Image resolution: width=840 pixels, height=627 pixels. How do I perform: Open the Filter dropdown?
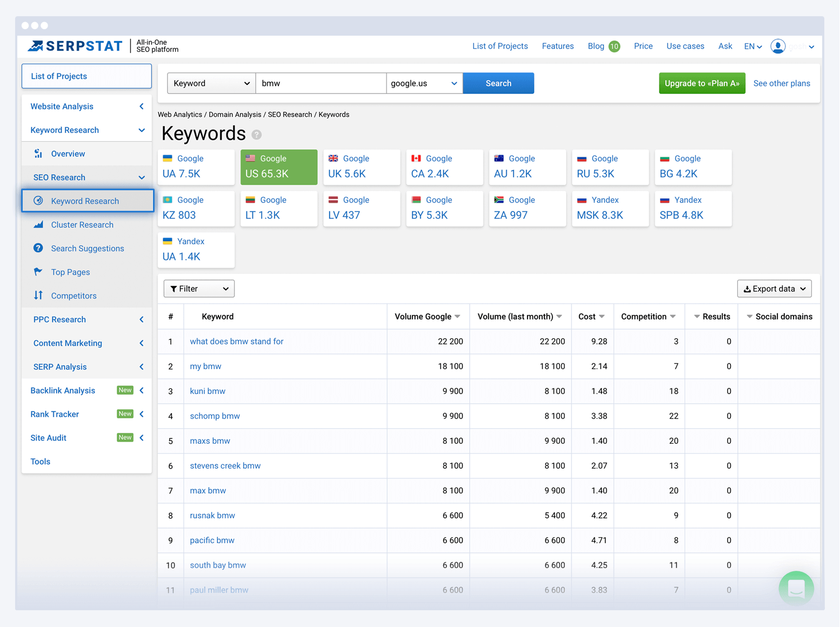pyautogui.click(x=199, y=289)
